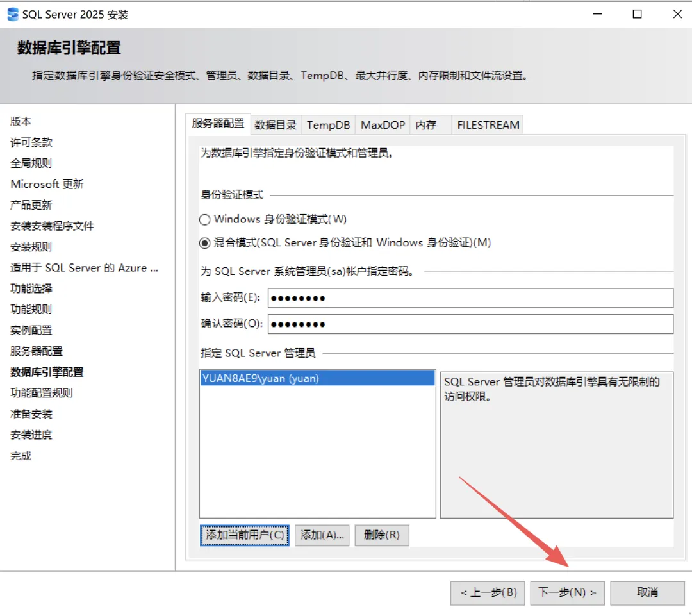
Task: Proceed with 下一步(N) button
Action: point(567,592)
